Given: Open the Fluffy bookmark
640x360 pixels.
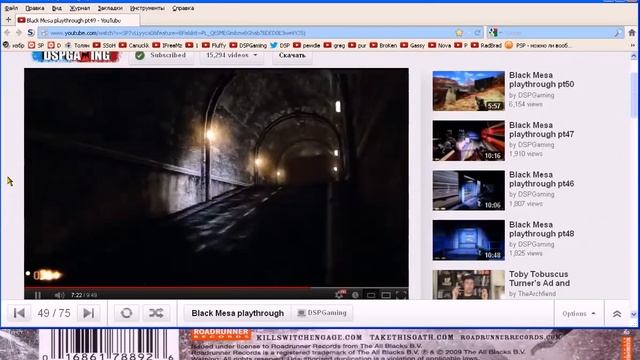Looking at the screenshot, I should click(x=214, y=45).
